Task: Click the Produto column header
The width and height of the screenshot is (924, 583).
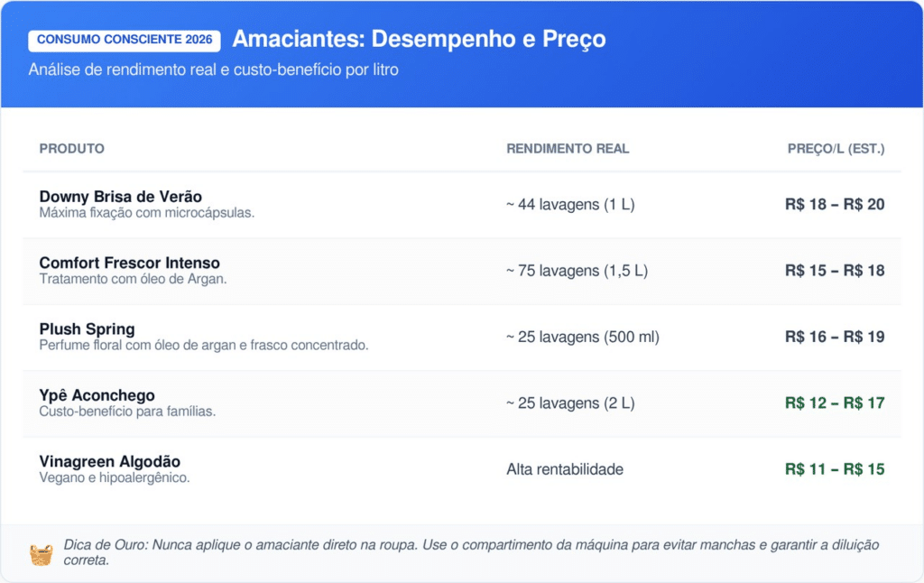Action: [x=72, y=149]
